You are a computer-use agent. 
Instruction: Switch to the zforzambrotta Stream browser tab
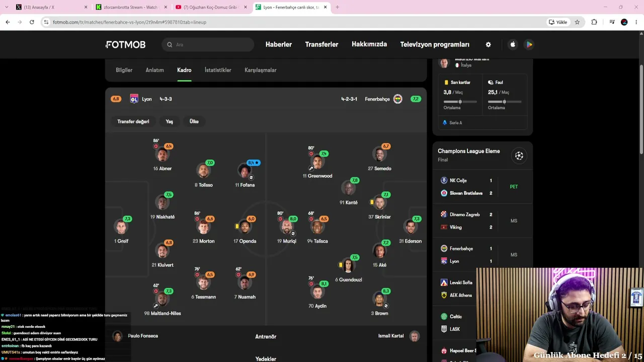(x=131, y=7)
